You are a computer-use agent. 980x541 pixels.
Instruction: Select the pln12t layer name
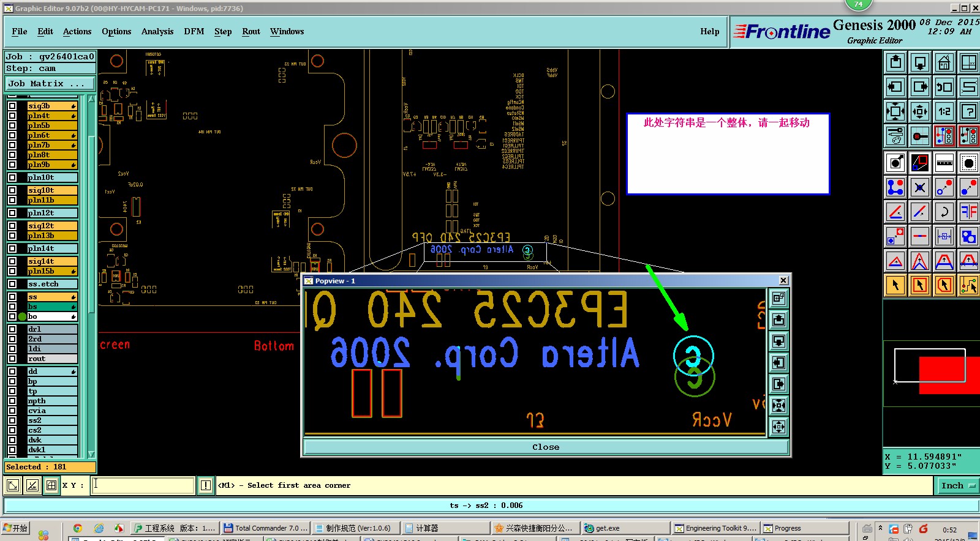point(52,213)
